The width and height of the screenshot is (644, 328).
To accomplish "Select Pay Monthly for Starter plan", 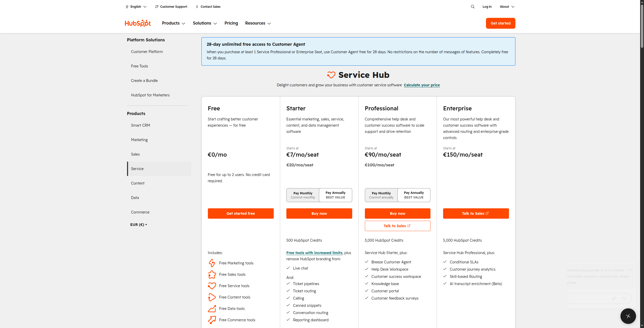I will (303, 195).
